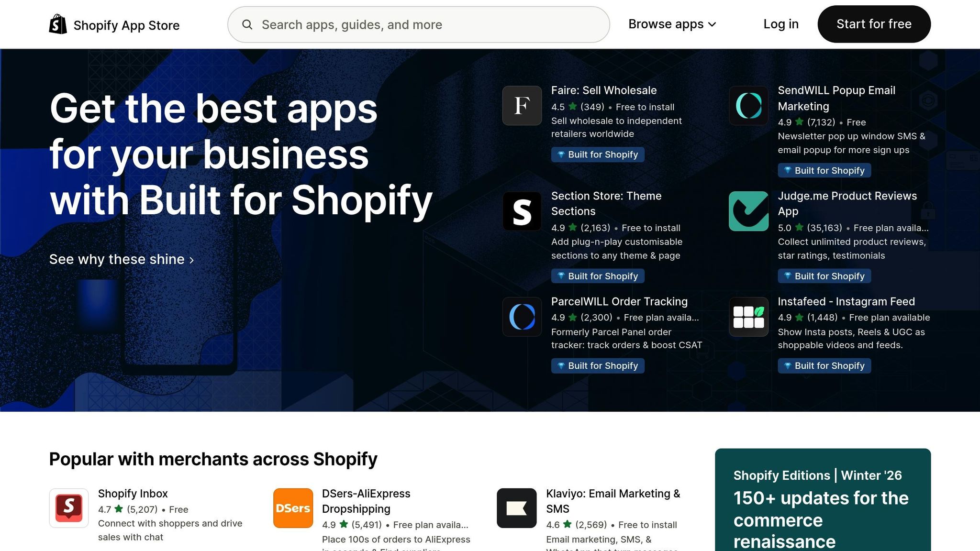Click the search magnifier icon
The height and width of the screenshot is (551, 980).
(248, 24)
